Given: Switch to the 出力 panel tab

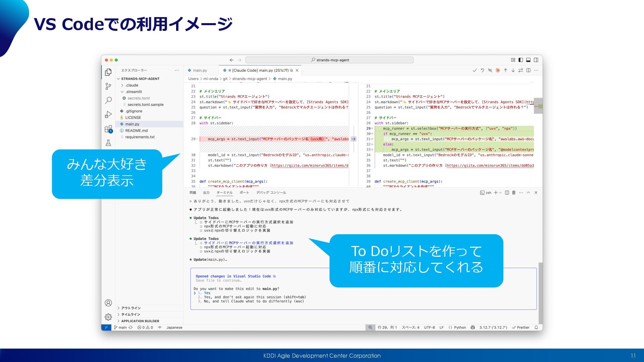Looking at the screenshot, I should pos(206,193).
